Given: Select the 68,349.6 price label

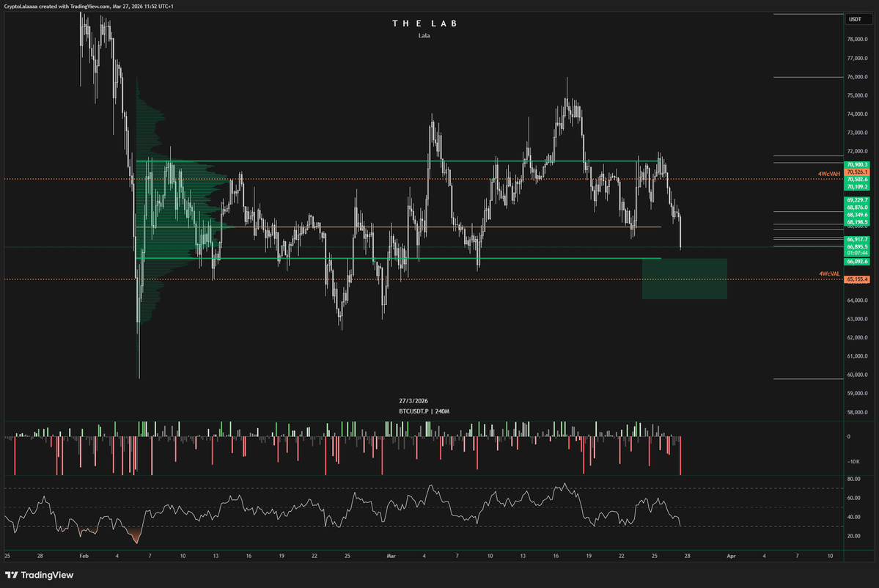Looking at the screenshot, I should tap(857, 215).
